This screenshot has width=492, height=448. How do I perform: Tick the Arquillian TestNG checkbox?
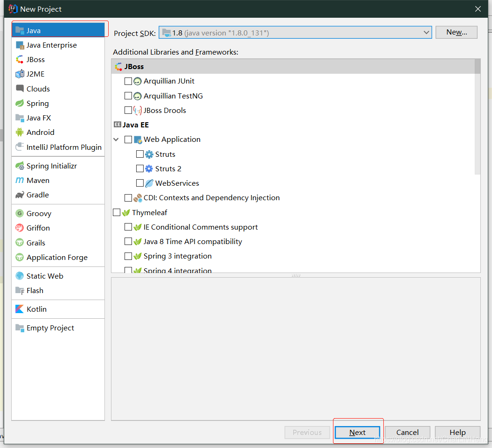point(128,96)
